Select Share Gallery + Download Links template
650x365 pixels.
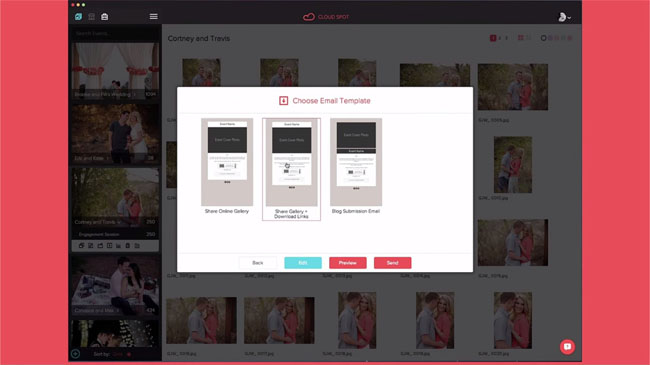[x=291, y=169]
